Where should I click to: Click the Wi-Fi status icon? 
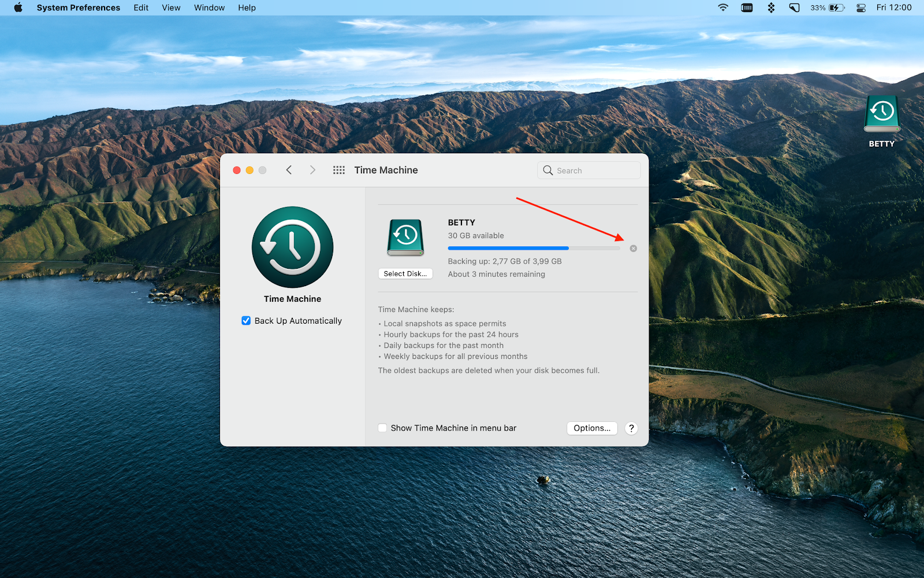pos(723,8)
